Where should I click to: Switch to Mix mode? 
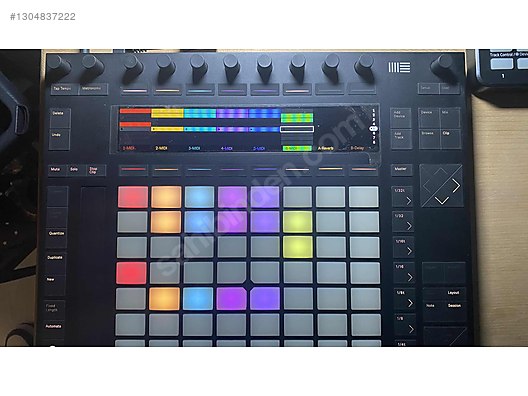click(450, 118)
